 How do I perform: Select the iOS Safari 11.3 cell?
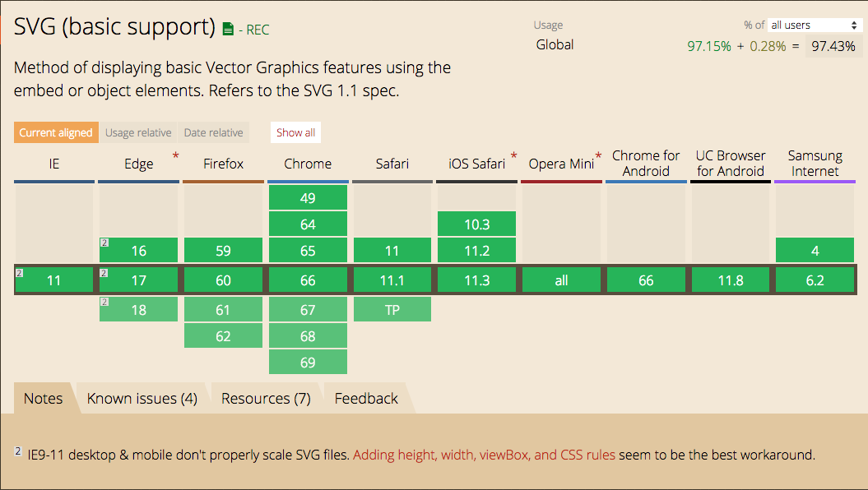pos(476,280)
